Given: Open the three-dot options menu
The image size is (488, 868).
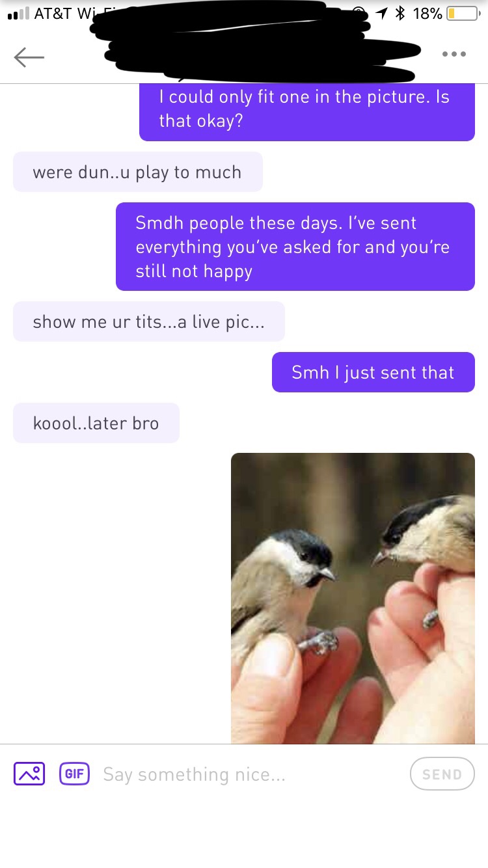Looking at the screenshot, I should pyautogui.click(x=454, y=54).
